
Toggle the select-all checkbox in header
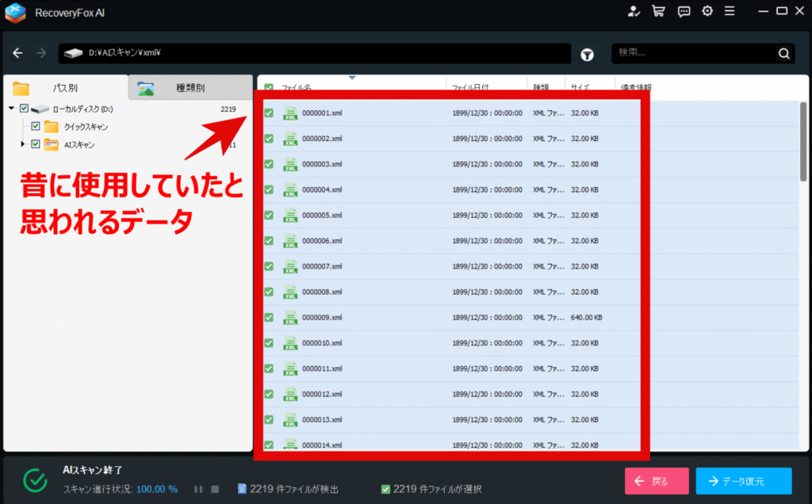coord(269,87)
